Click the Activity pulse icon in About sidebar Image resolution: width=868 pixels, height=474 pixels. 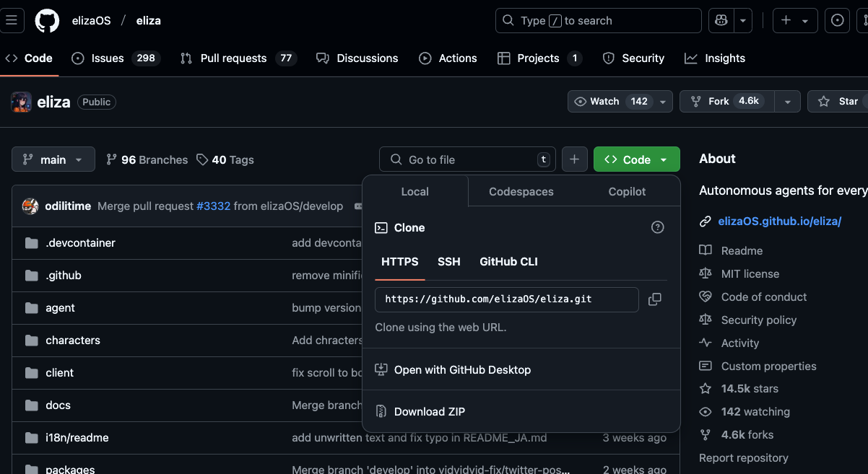pos(704,343)
